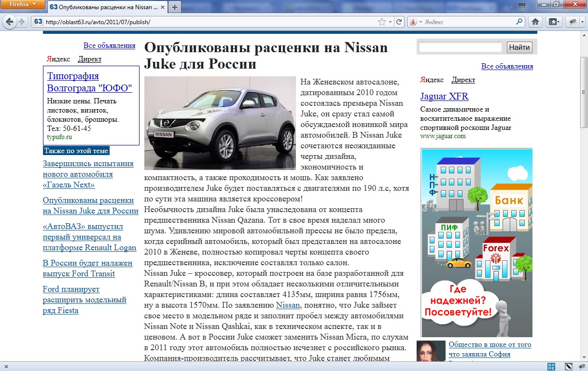Bookmark this page with the star icon
The height and width of the screenshot is (371, 588).
pyautogui.click(x=382, y=22)
